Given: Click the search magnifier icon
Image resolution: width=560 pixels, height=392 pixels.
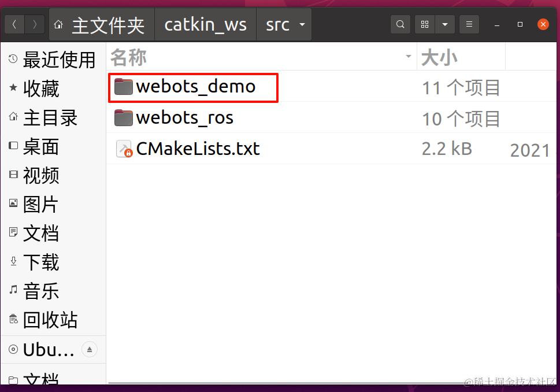Looking at the screenshot, I should pos(400,24).
